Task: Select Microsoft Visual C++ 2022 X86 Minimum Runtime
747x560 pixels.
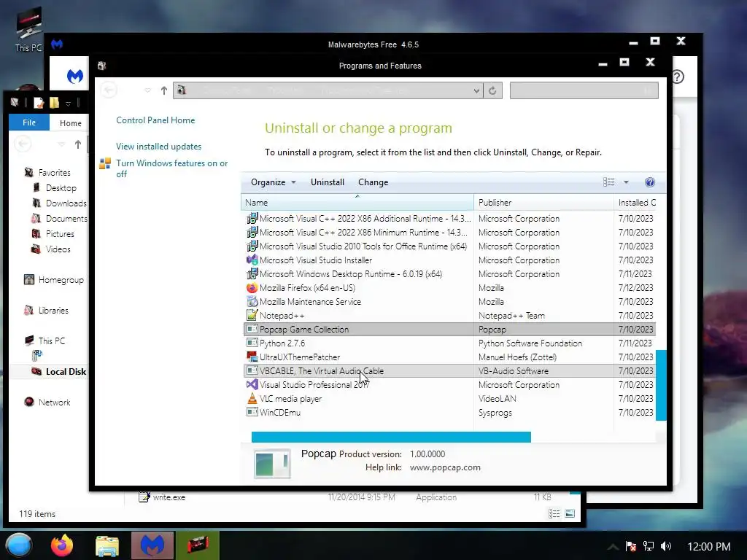Action: pos(449,233)
